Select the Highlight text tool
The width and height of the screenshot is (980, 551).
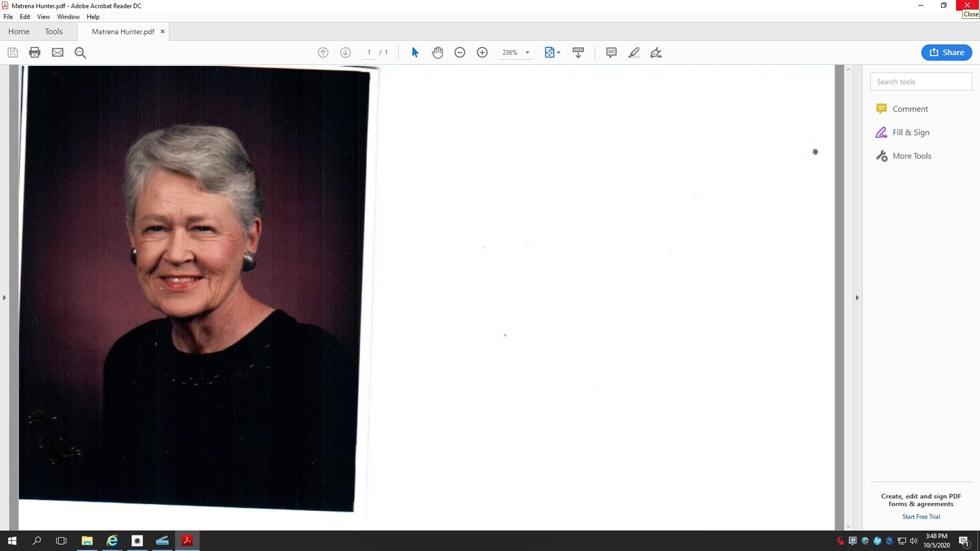[x=634, y=52]
